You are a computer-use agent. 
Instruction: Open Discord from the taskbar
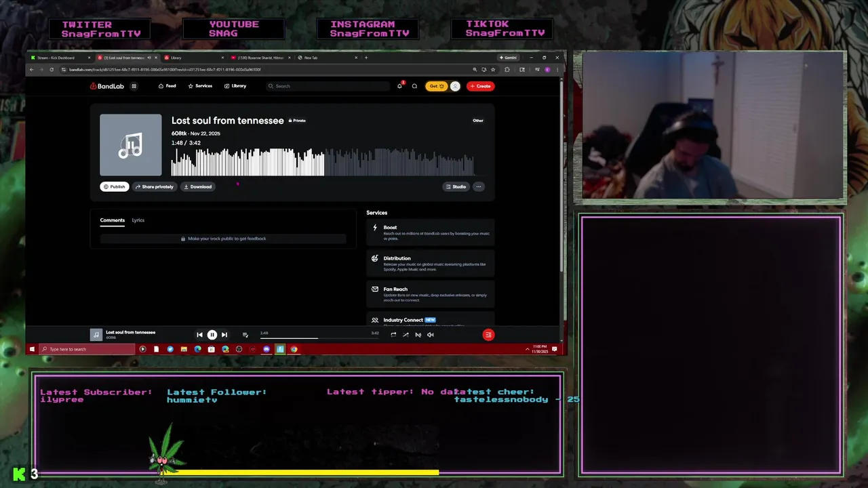(x=267, y=349)
